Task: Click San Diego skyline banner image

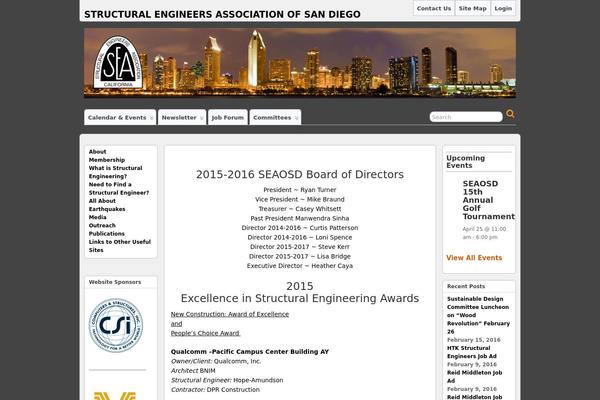Action: [300, 63]
